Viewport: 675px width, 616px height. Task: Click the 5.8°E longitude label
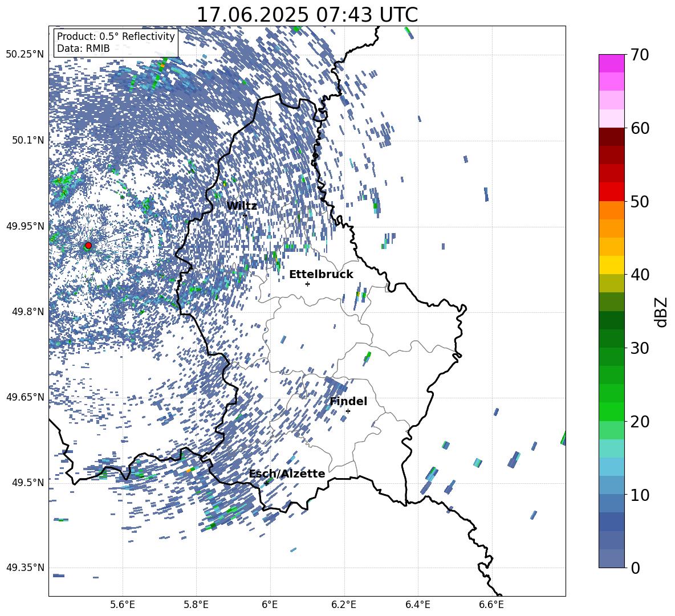point(196,605)
